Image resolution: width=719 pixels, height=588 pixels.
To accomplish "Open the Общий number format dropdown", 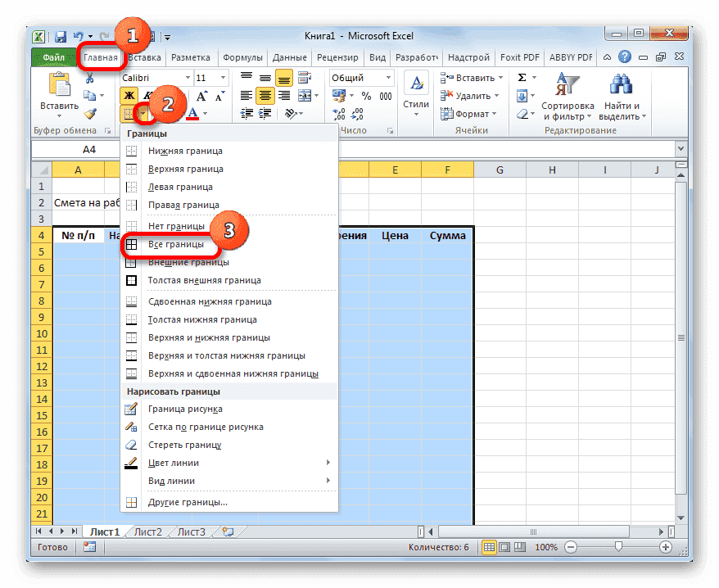I will (x=389, y=77).
